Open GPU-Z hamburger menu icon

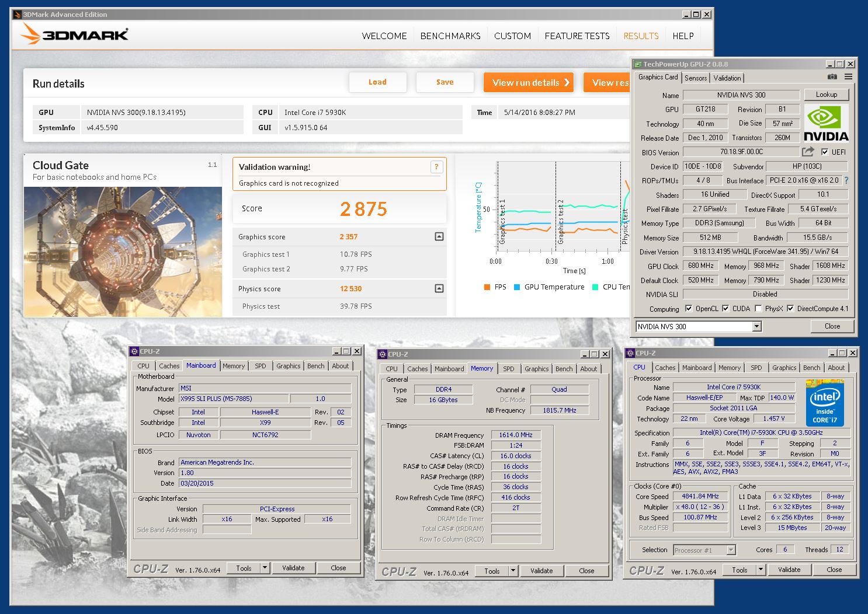tap(848, 77)
